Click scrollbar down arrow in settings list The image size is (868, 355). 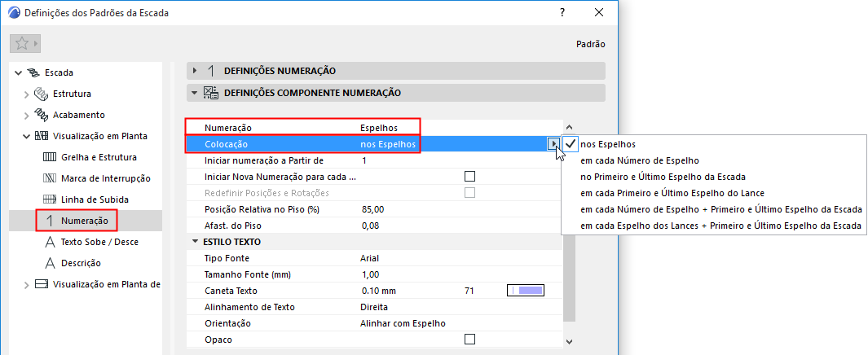[569, 341]
